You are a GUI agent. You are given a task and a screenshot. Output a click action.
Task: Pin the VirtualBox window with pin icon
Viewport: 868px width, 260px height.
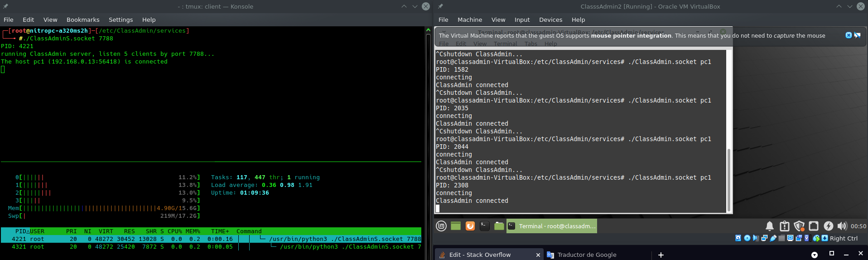click(440, 6)
